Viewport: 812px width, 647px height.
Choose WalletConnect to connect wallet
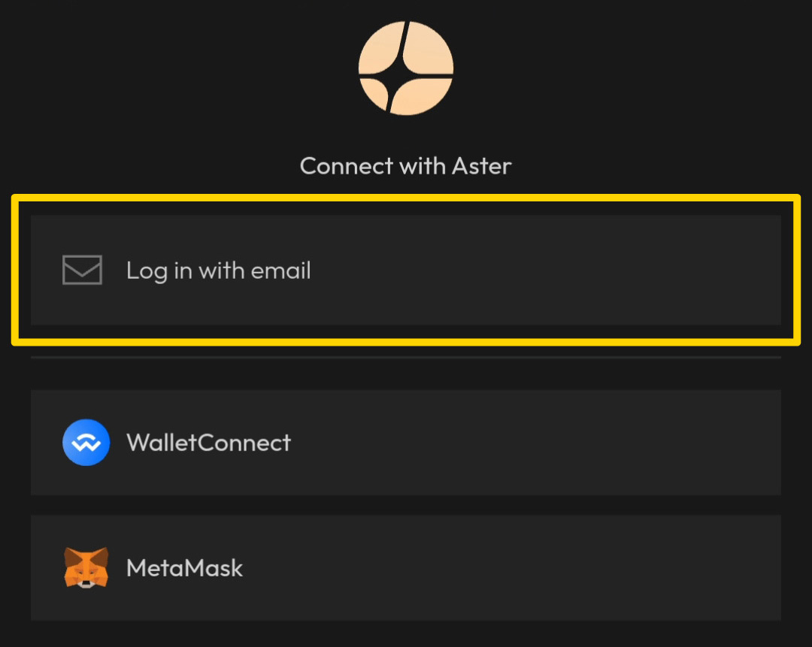[x=406, y=443]
